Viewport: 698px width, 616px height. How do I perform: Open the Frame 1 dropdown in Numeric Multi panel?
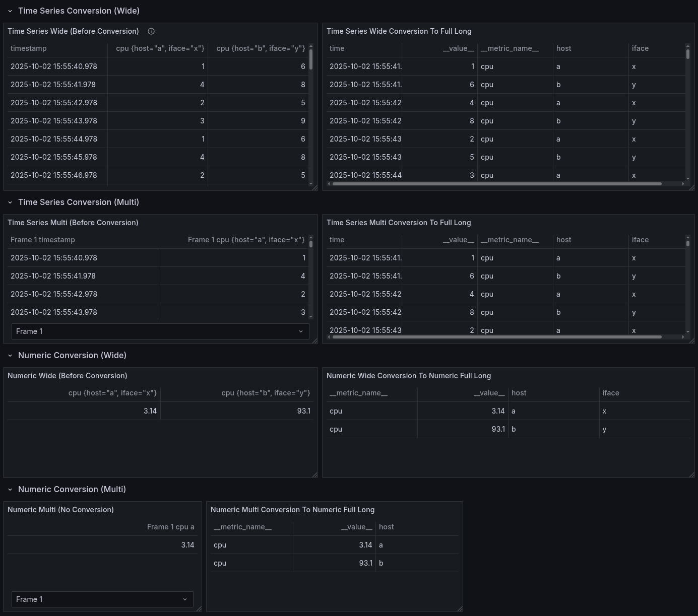(x=102, y=599)
